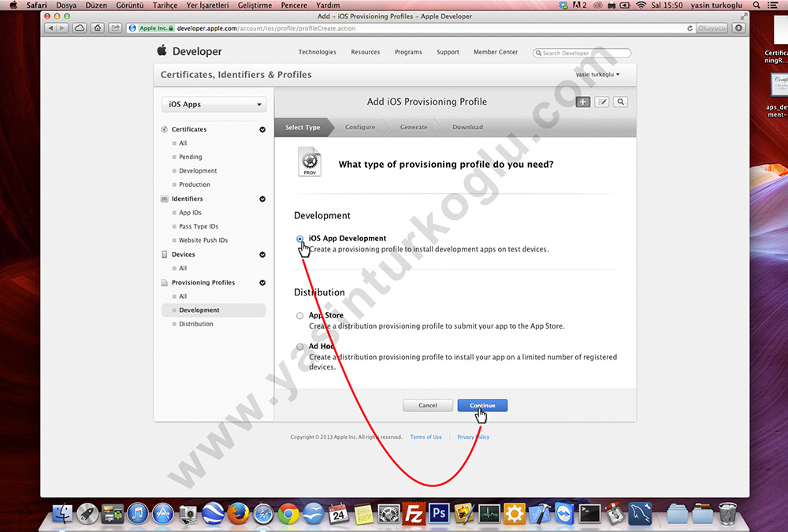The height and width of the screenshot is (532, 788).
Task: Click the iCloud tabs icon in Safari toolbar
Action: 80,28
